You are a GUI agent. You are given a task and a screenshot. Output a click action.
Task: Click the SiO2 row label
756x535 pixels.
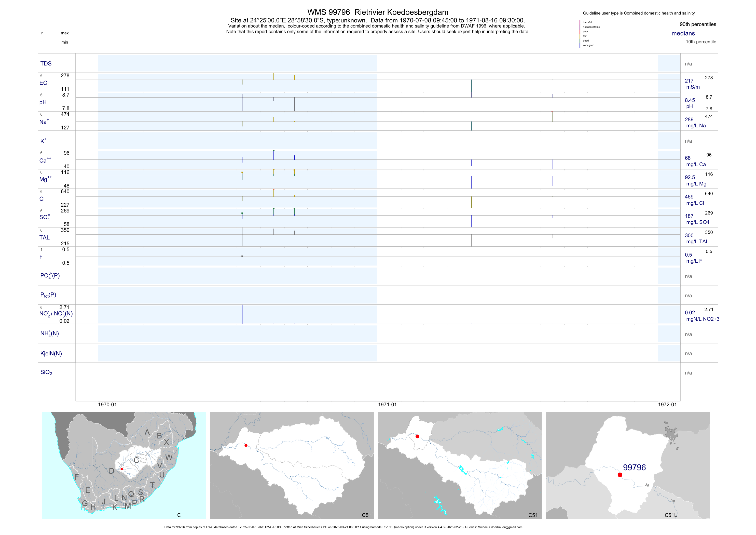pyautogui.click(x=46, y=372)
